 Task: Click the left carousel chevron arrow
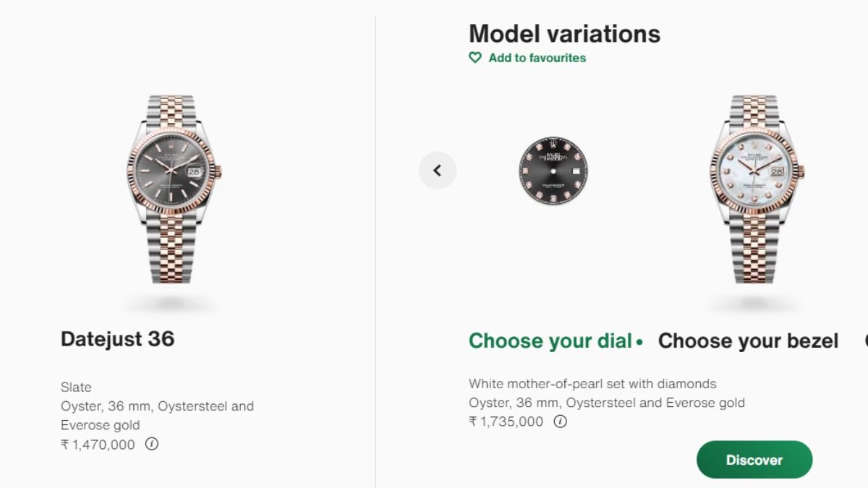pyautogui.click(x=438, y=170)
